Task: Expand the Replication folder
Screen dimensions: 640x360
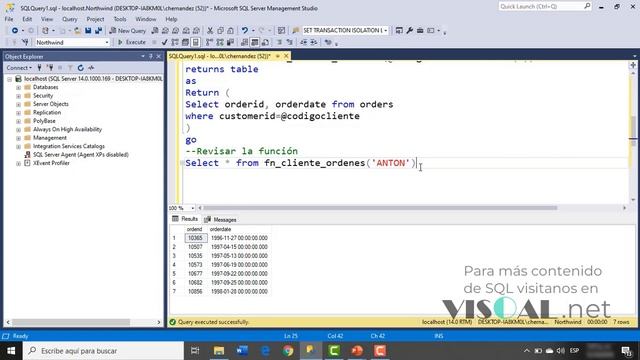Action: coord(18,113)
